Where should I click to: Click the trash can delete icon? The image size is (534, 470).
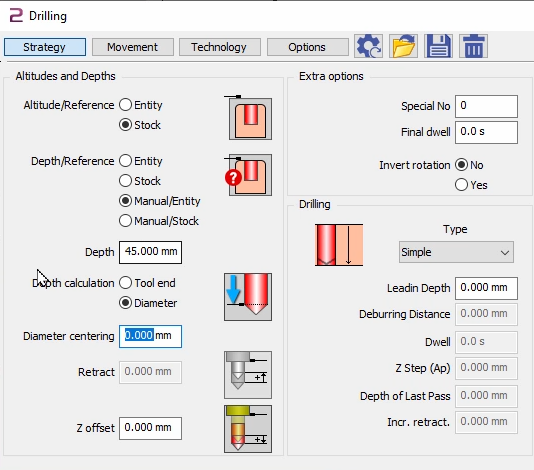(x=474, y=46)
